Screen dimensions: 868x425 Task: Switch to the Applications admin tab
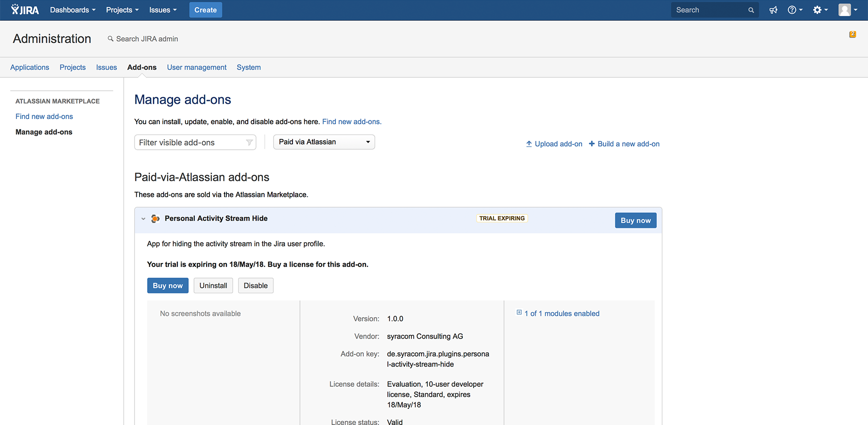pyautogui.click(x=30, y=68)
